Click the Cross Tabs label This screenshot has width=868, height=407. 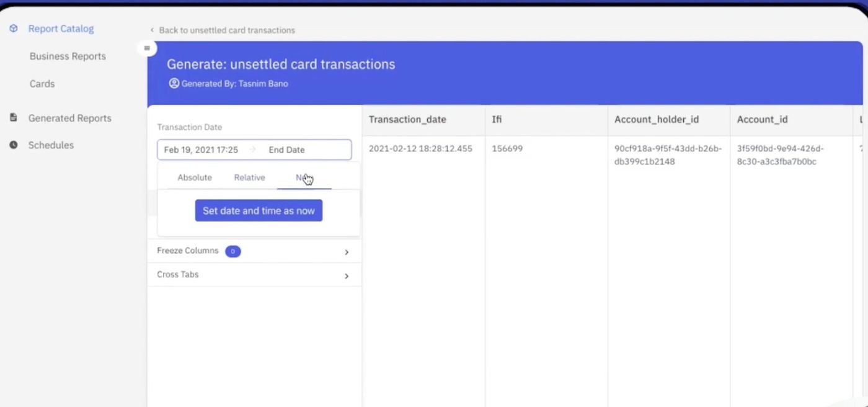(x=178, y=274)
